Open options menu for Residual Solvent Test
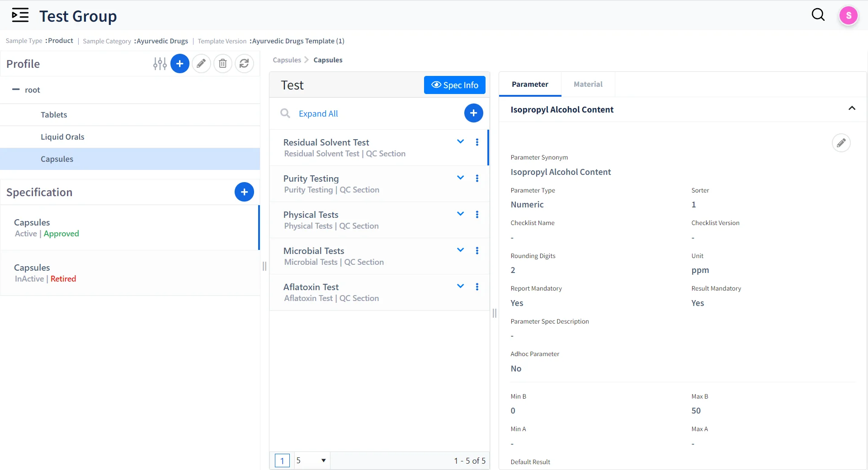868x470 pixels. click(x=477, y=142)
